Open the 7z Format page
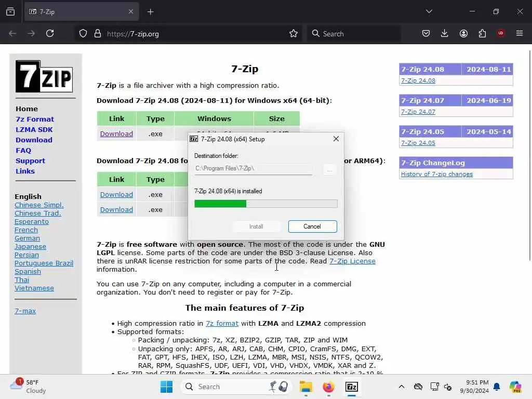 (x=35, y=119)
